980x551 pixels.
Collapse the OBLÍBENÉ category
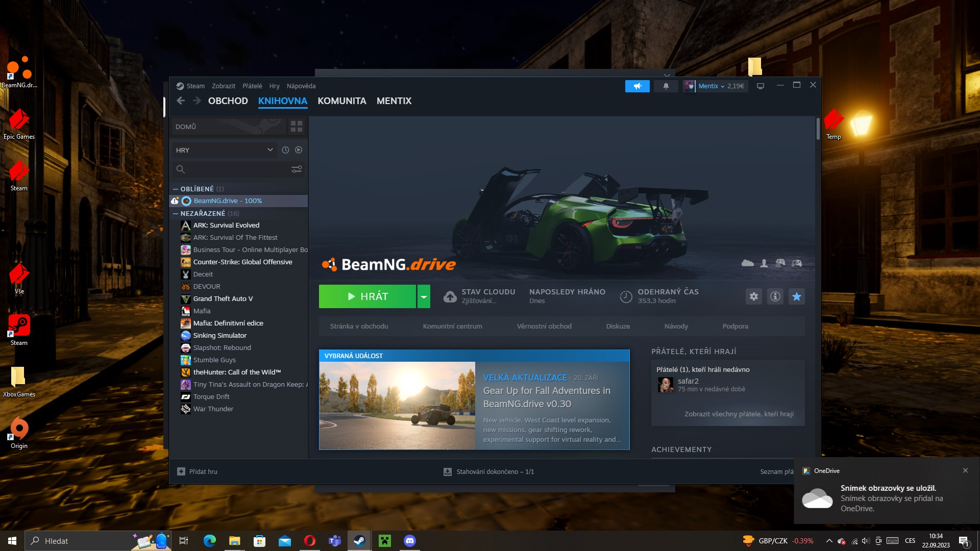coord(176,189)
